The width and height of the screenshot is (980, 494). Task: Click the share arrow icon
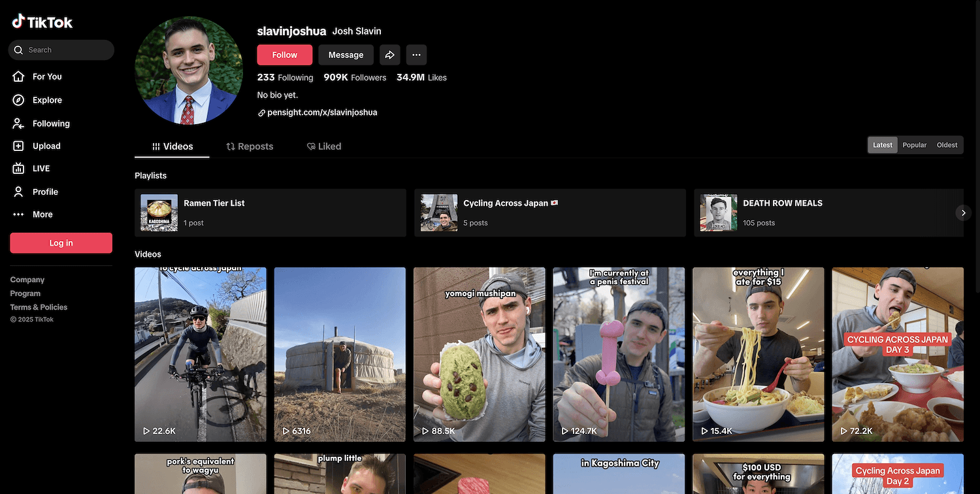(x=389, y=55)
